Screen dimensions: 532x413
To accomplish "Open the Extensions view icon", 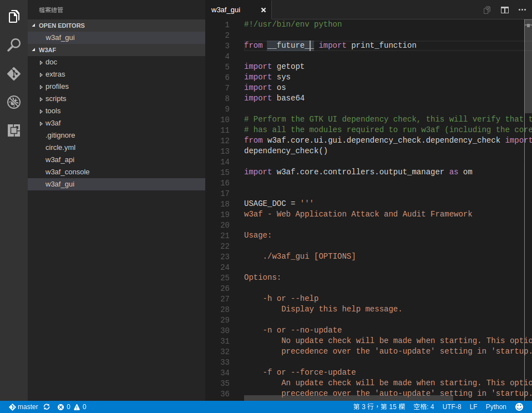I will point(14,130).
